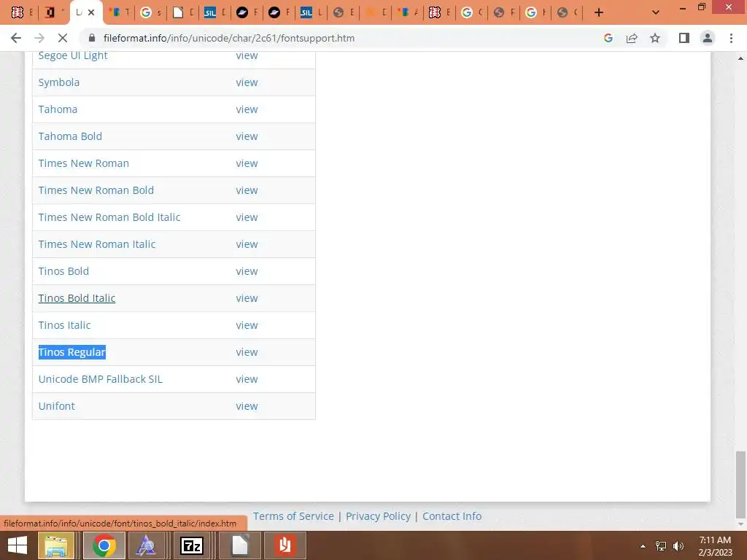Switch to the SIL tab labeled 'D'
The width and height of the screenshot is (747, 560).
pyautogui.click(x=215, y=12)
